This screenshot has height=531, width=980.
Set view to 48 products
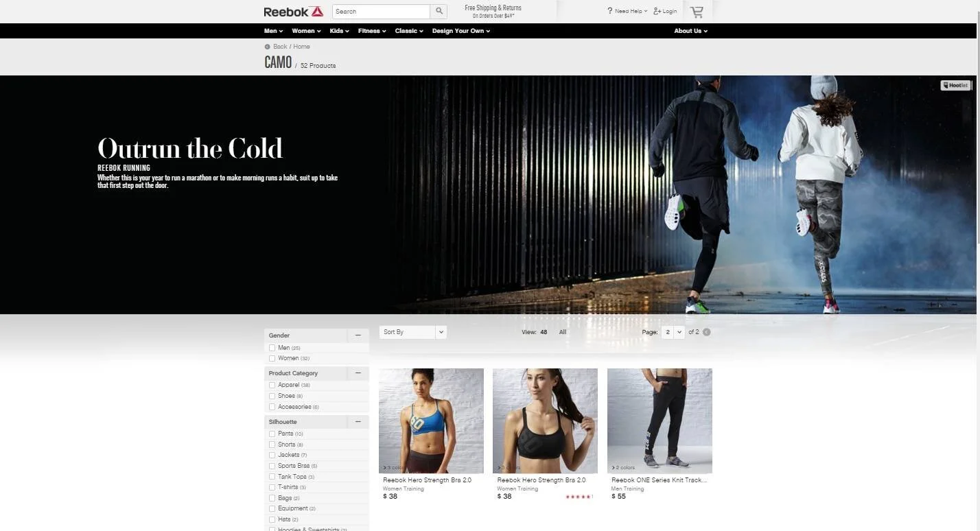tap(544, 332)
